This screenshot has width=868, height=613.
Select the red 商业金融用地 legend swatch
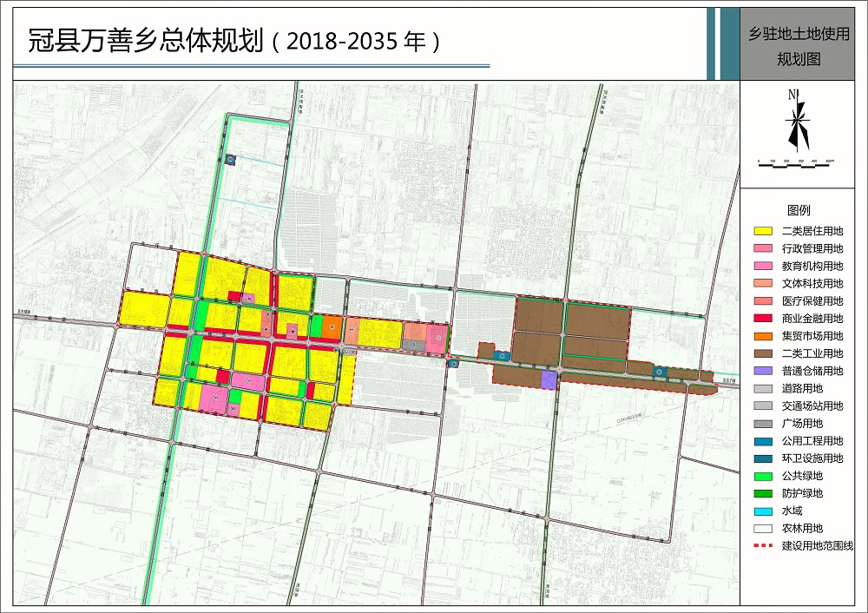[x=763, y=319]
